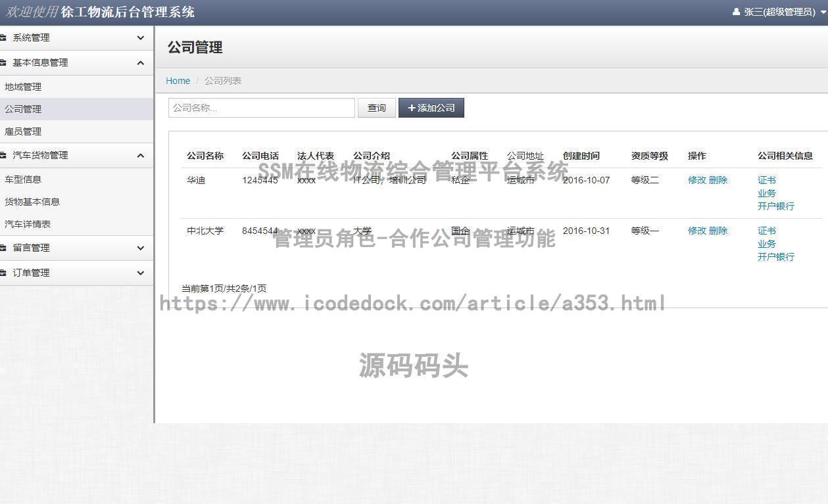This screenshot has width=828, height=504.
Task: Click 修改 for company 华迪
Action: click(696, 179)
